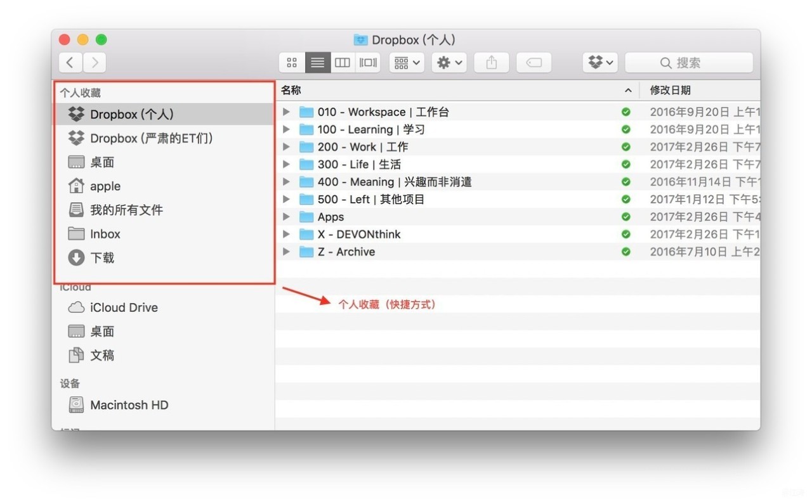Click the Dropbox proxy icon in the title bar
Screen dimensions: 812x504
[361, 40]
